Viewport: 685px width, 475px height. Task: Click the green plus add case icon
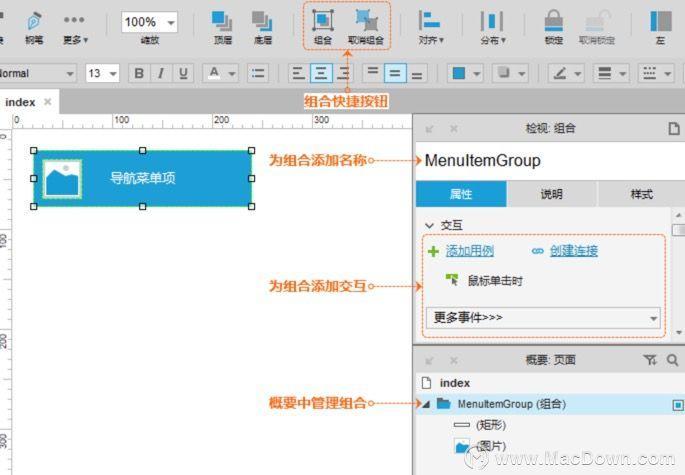pos(433,251)
